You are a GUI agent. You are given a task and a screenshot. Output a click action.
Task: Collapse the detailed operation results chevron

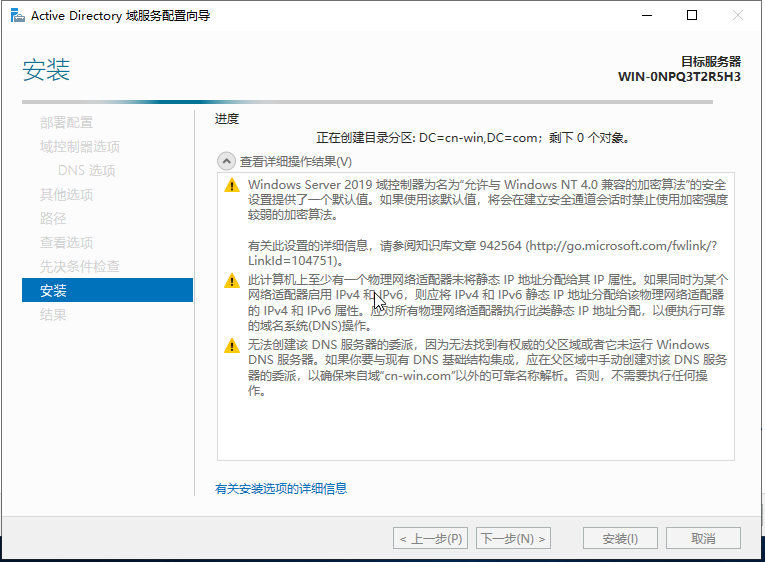(x=226, y=161)
